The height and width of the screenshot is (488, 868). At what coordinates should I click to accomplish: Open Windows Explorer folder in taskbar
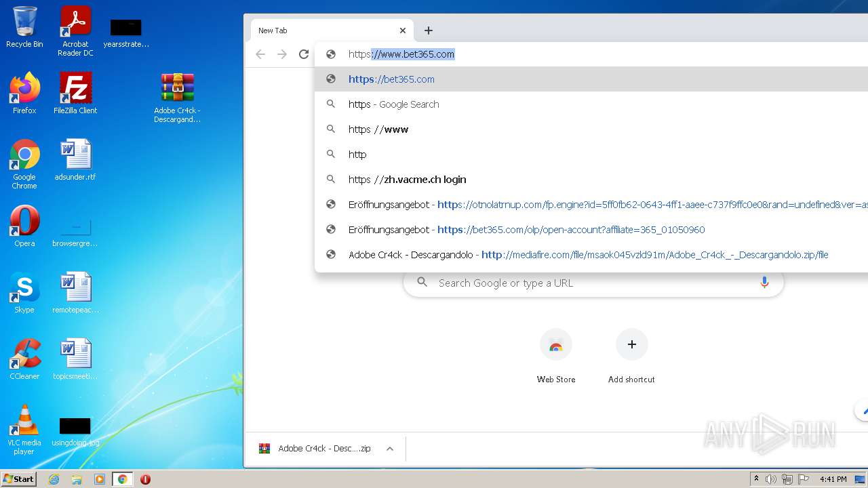pyautogui.click(x=77, y=479)
